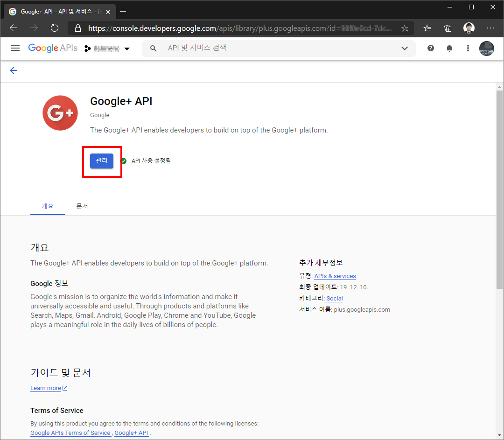Go back using the blue arrow
Image resolution: width=504 pixels, height=440 pixels.
pos(14,70)
